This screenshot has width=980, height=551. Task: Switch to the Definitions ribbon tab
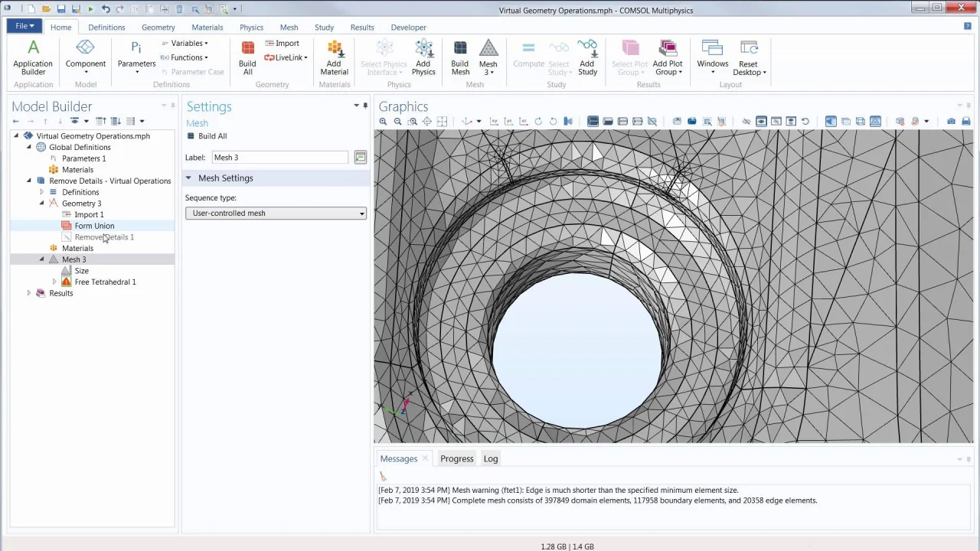(106, 28)
